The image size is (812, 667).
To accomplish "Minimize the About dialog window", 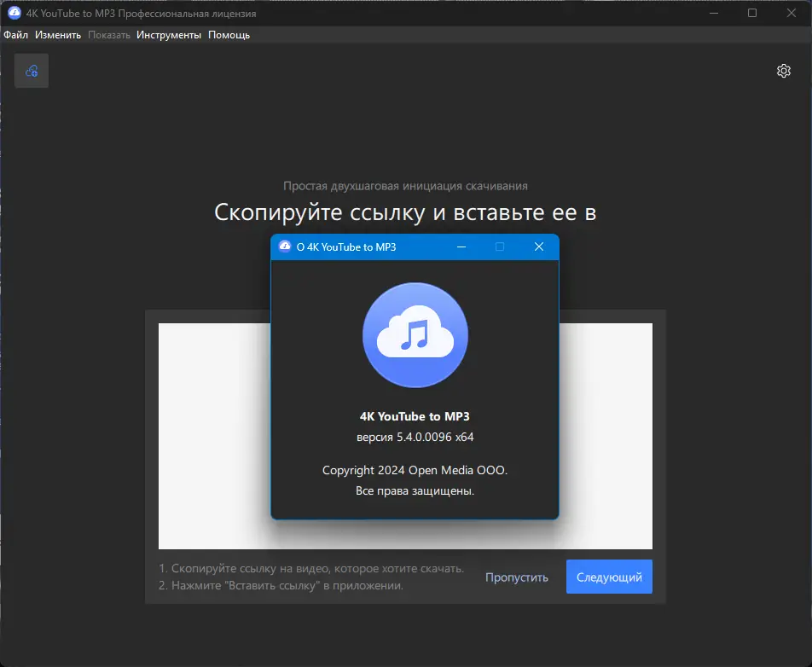I will click(x=461, y=246).
